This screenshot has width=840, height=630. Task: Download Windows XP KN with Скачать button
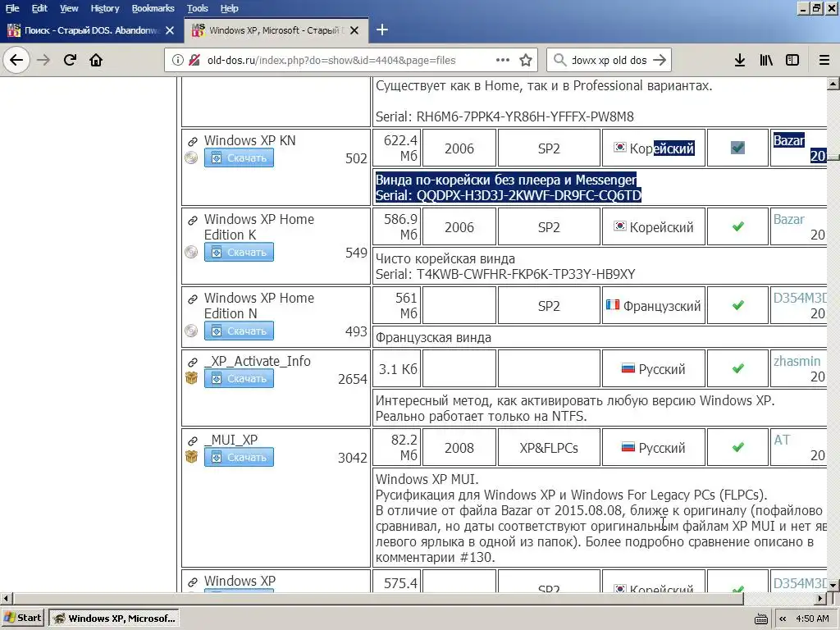(239, 157)
